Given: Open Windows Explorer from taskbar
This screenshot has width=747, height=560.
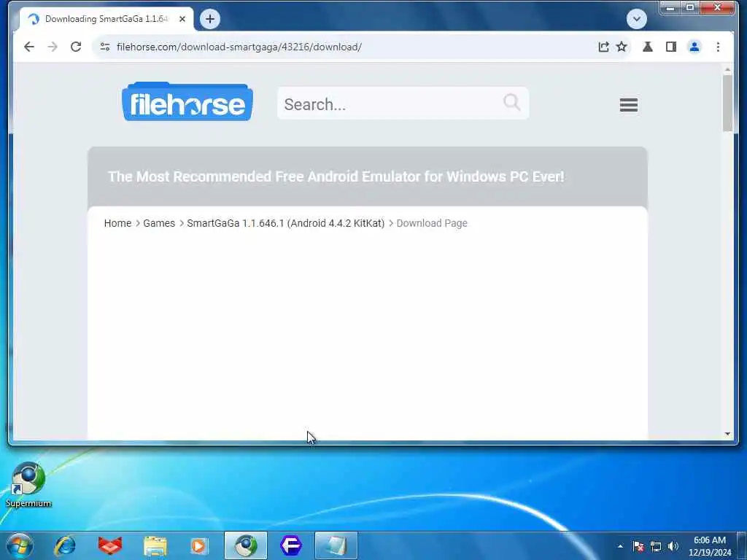Looking at the screenshot, I should [x=155, y=545].
